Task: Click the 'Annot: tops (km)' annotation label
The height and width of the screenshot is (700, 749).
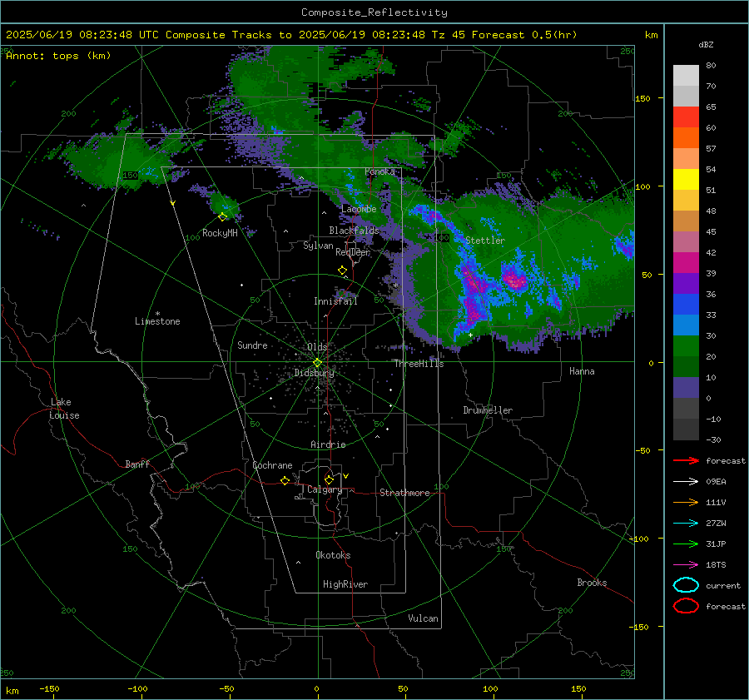Action: click(58, 56)
